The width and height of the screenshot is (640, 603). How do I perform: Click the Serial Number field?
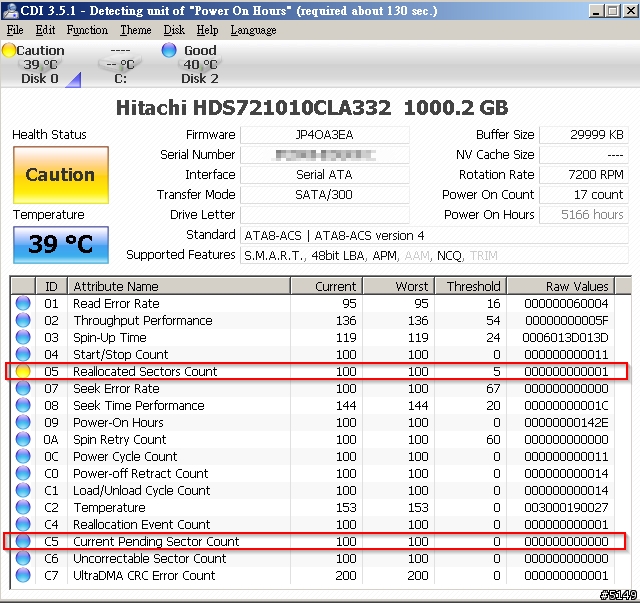tap(324, 155)
